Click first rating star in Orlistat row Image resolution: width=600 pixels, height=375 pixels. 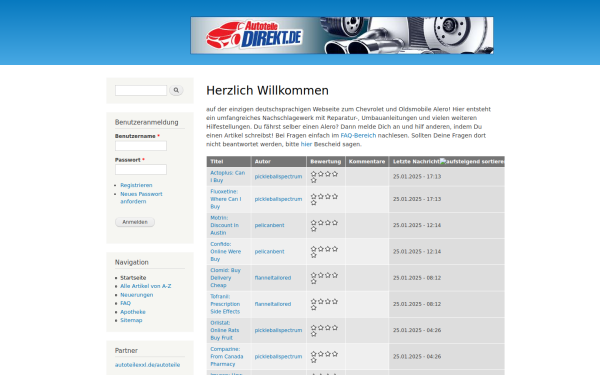pos(314,328)
